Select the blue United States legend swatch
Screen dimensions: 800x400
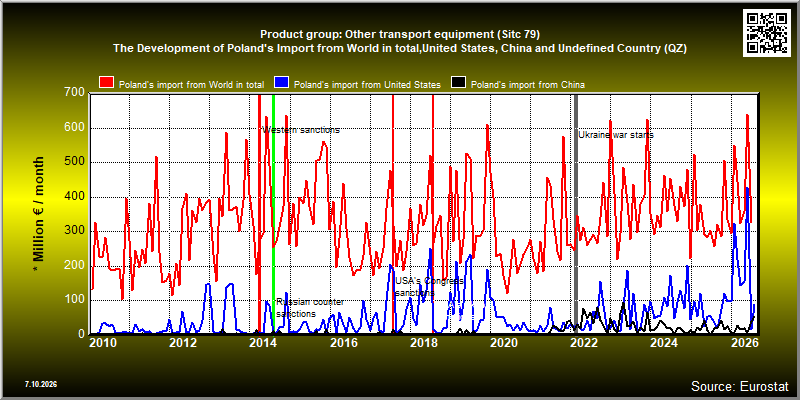tap(282, 83)
